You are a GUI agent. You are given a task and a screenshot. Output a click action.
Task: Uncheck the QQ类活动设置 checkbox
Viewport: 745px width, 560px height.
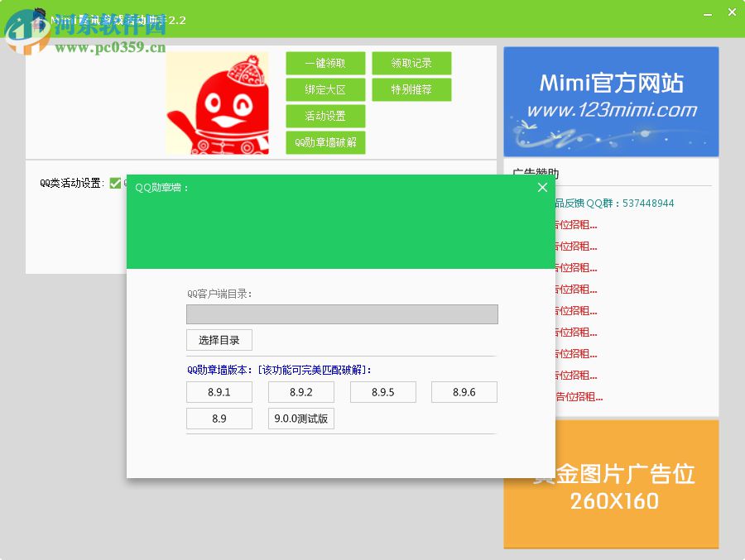click(116, 183)
